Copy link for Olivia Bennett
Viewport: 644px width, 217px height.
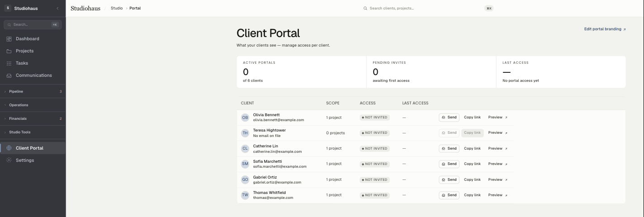(x=472, y=118)
